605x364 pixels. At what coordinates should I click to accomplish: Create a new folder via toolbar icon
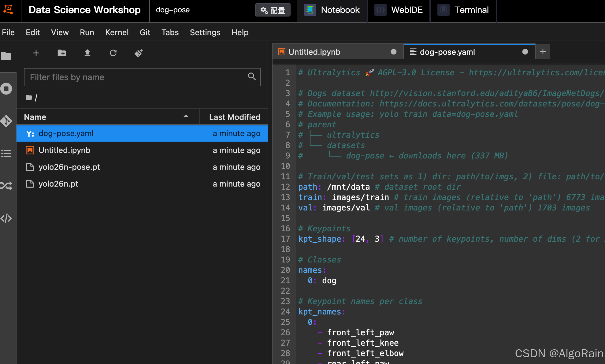pyautogui.click(x=62, y=53)
